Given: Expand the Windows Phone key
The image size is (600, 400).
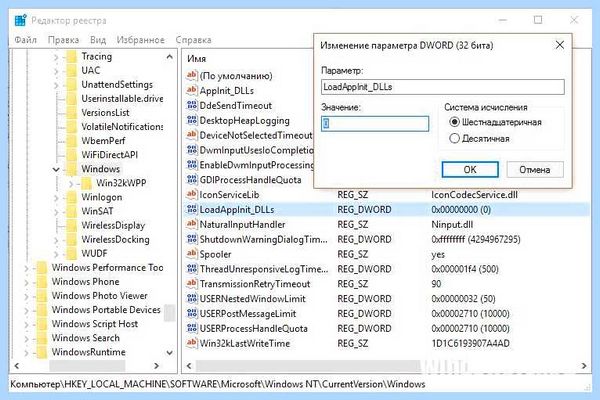Looking at the screenshot, I should coord(26,282).
